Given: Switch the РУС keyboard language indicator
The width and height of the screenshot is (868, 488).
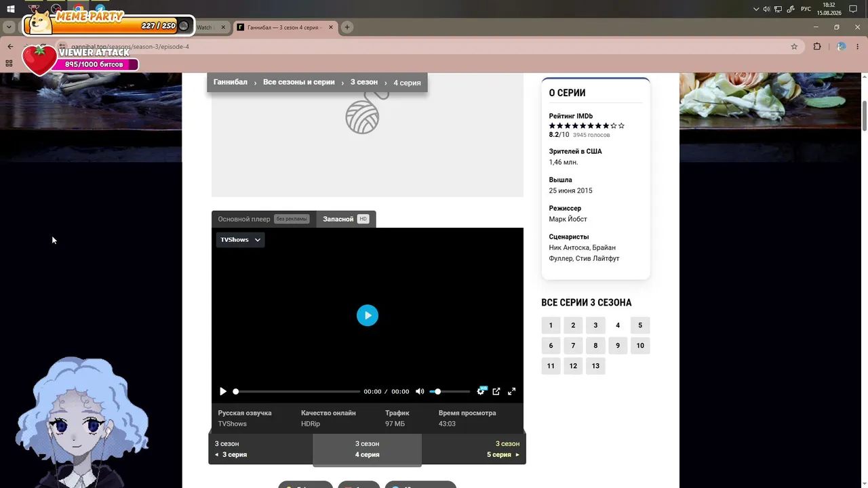Looking at the screenshot, I should pyautogui.click(x=806, y=9).
